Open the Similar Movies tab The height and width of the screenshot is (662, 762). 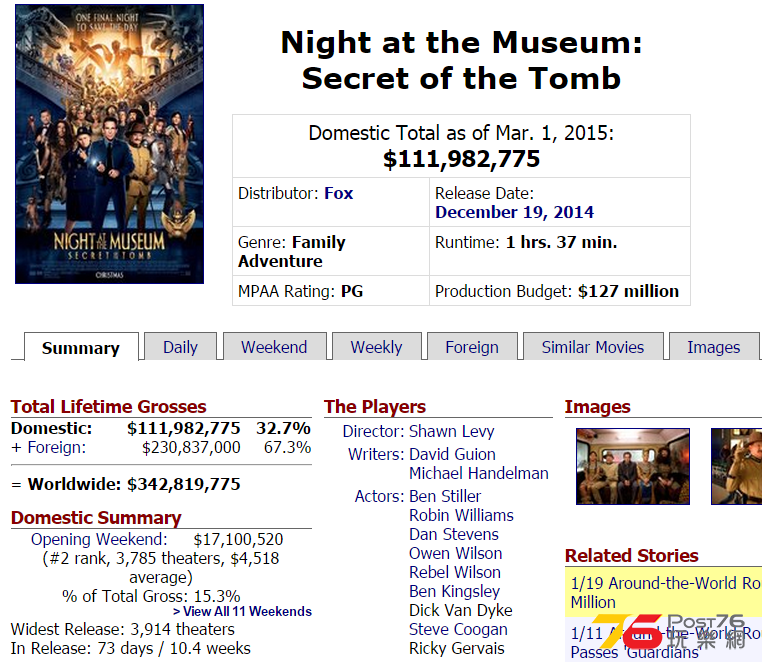593,347
